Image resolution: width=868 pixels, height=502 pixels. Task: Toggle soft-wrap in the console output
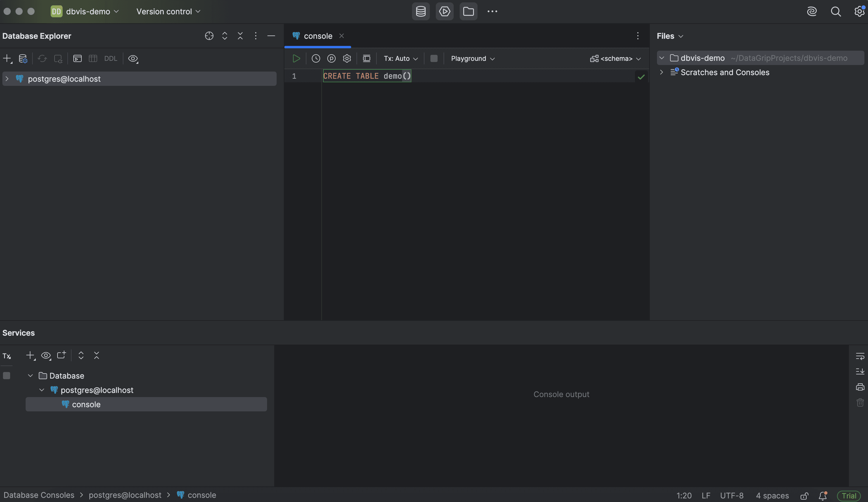pyautogui.click(x=860, y=356)
